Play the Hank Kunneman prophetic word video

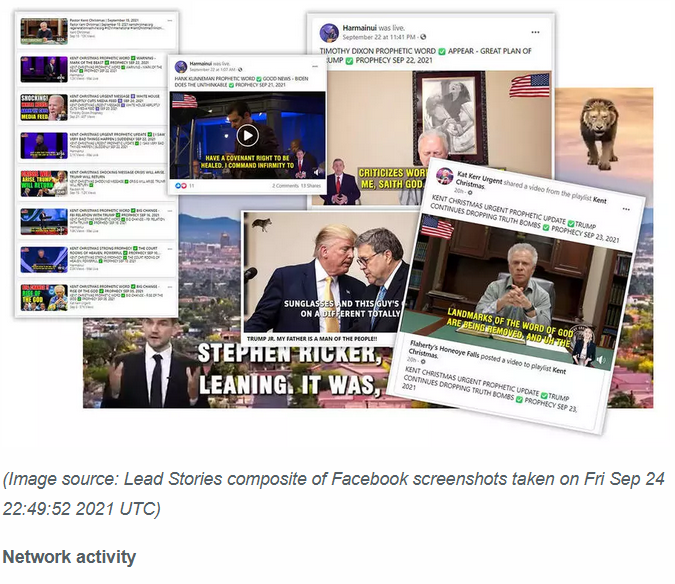pos(248,136)
